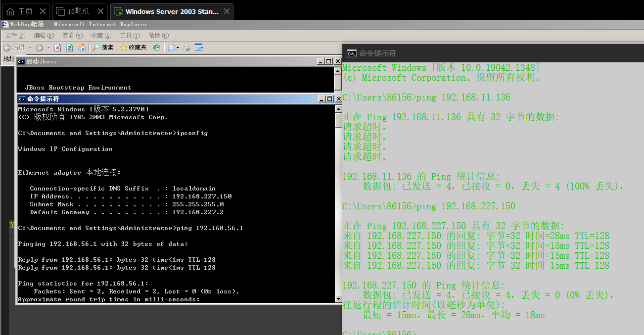Open the 帮助(H) menu
Viewport: 644px width, 335px height.
tap(158, 36)
